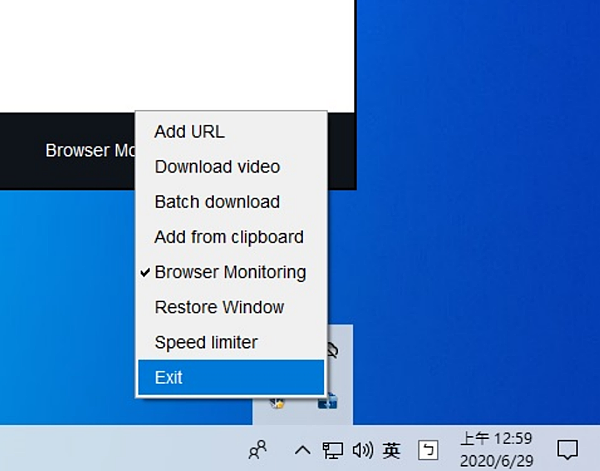The image size is (600, 471).
Task: Select Add from clipboard option
Action: coord(231,237)
